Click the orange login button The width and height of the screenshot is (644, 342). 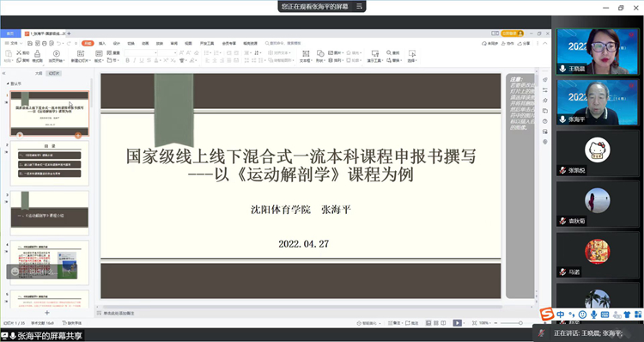tap(512, 34)
